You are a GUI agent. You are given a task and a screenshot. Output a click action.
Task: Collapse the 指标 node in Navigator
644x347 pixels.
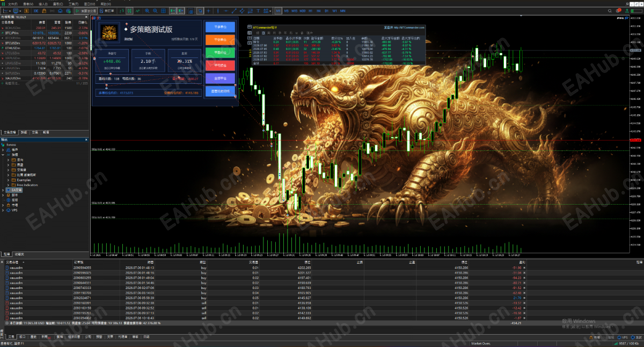click(x=3, y=154)
